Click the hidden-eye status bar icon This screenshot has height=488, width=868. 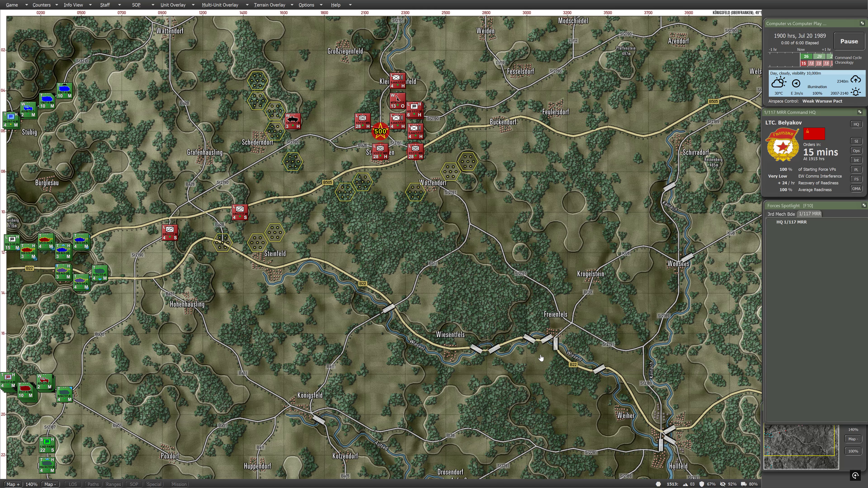(722, 484)
